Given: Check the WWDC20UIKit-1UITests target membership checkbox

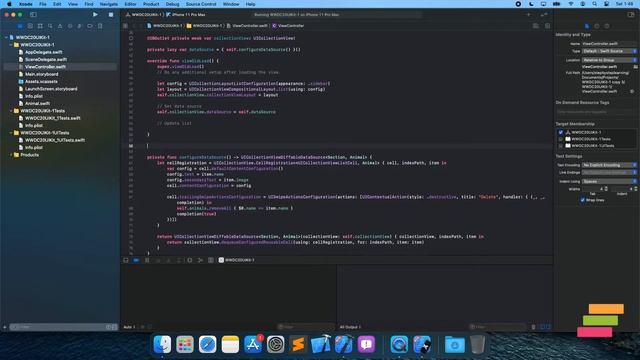Looking at the screenshot, I should [560, 145].
